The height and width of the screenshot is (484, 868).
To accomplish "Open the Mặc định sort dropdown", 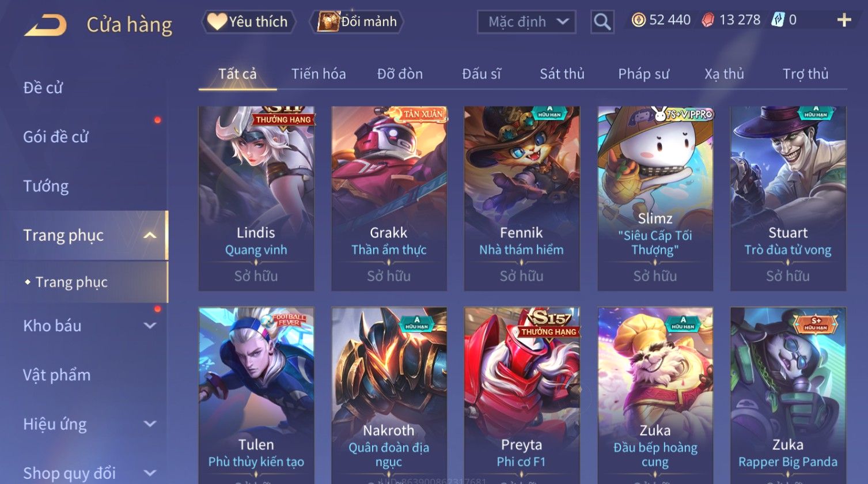I will click(x=526, y=22).
